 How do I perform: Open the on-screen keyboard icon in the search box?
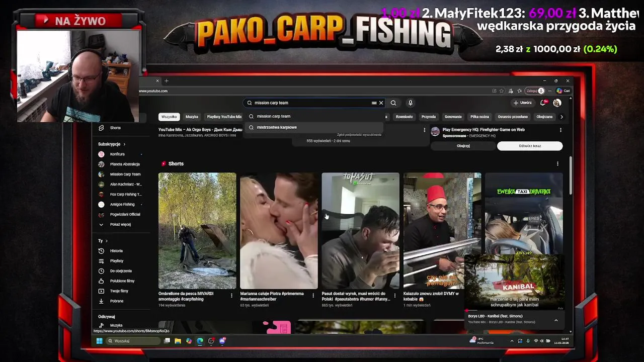coord(374,103)
